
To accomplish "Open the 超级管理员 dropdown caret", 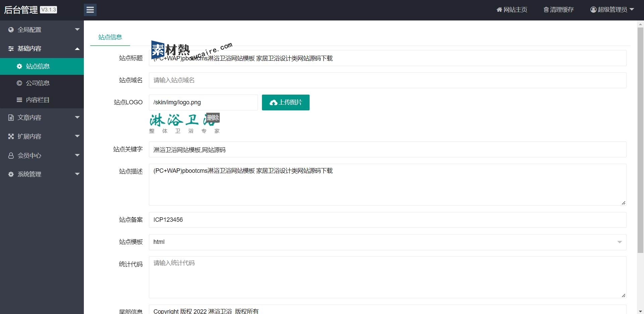I will click(632, 9).
